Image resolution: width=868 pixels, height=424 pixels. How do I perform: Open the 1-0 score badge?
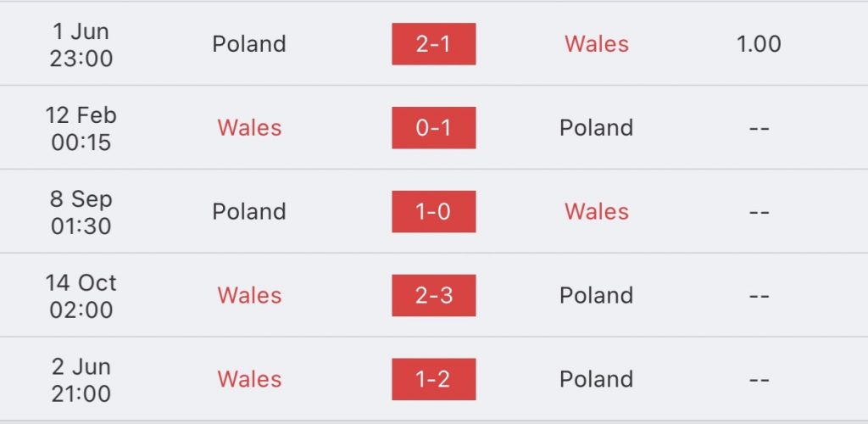[433, 211]
